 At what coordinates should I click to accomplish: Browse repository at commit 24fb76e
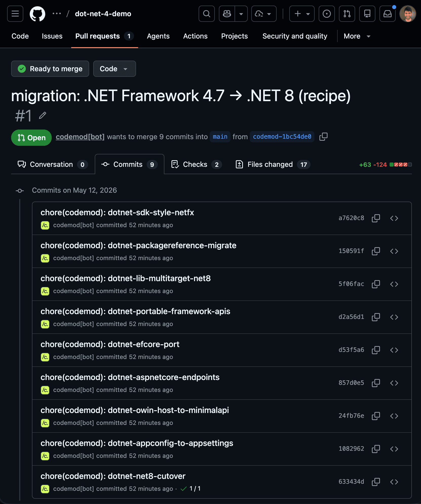tap(394, 416)
